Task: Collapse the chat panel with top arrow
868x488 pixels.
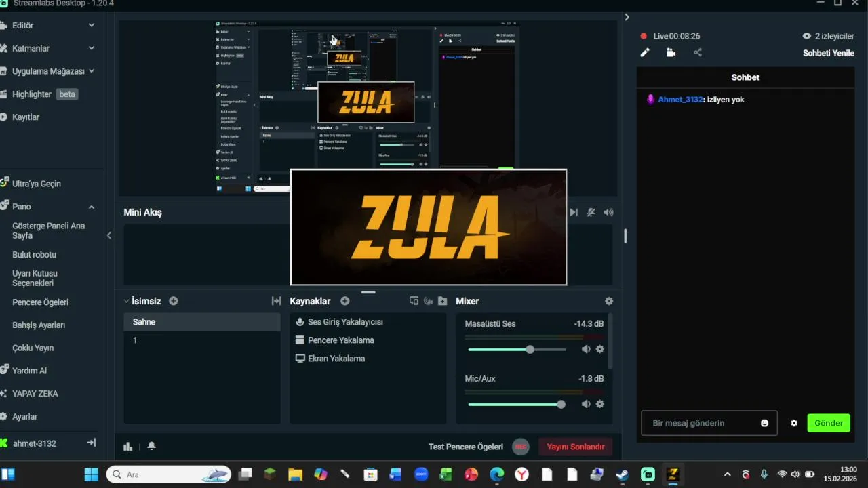Action: pyautogui.click(x=627, y=17)
